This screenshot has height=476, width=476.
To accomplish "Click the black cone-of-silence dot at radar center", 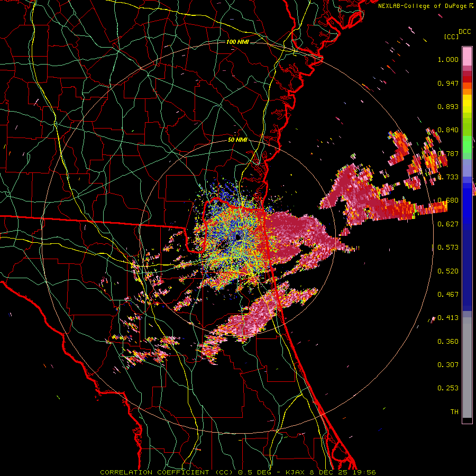I will pos(237,237).
